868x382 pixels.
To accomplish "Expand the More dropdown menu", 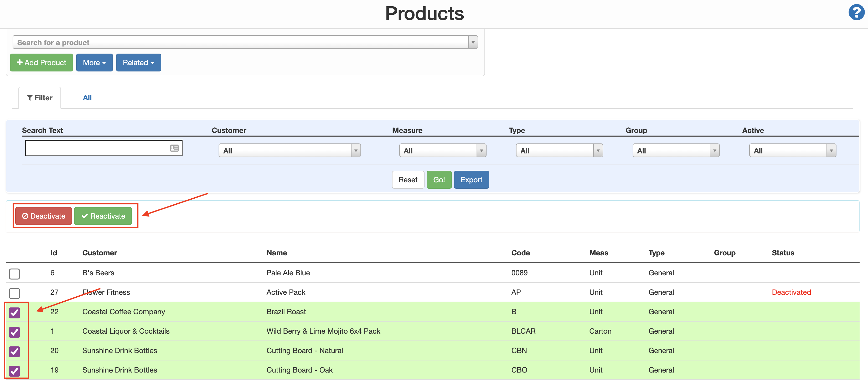I will 94,63.
